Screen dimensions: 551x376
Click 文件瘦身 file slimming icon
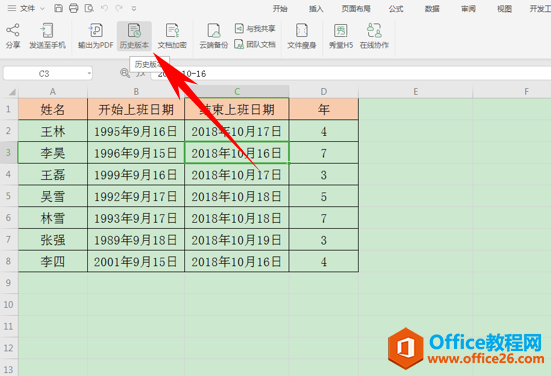tap(302, 36)
